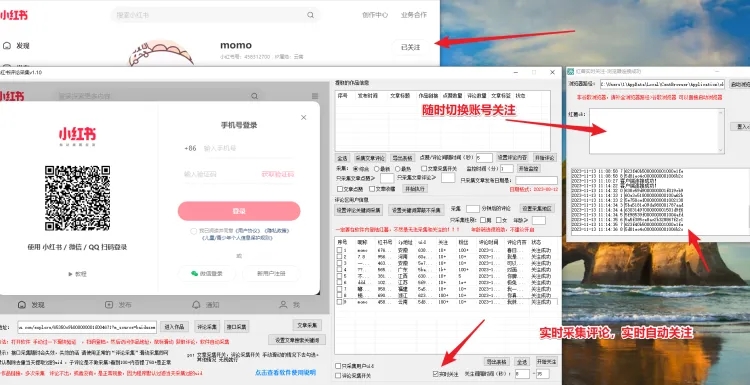This screenshot has width=750, height=385.
Task: Click the momo avatar in the top profile page
Action: click(x=161, y=53)
